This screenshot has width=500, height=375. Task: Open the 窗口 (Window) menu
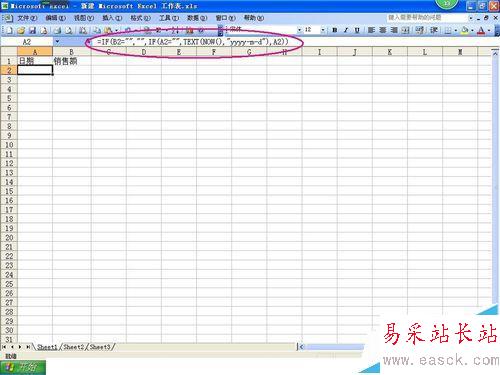pyautogui.click(x=225, y=18)
